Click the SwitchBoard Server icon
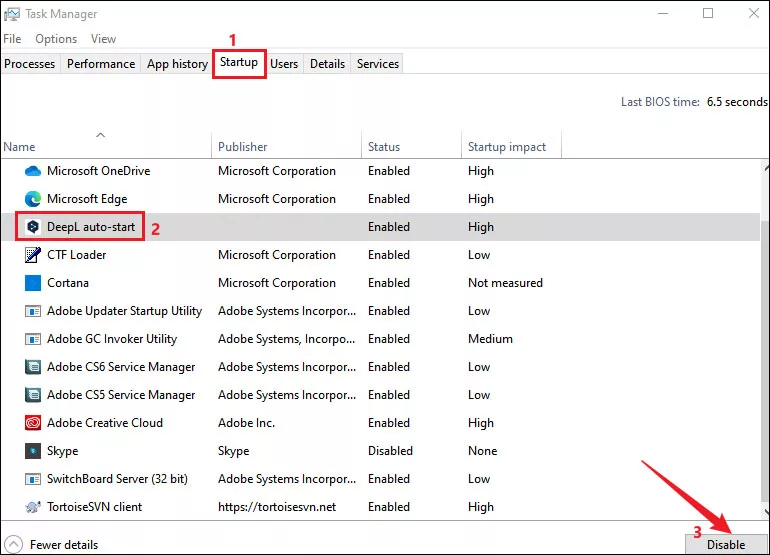The width and height of the screenshot is (770, 555). 33,479
